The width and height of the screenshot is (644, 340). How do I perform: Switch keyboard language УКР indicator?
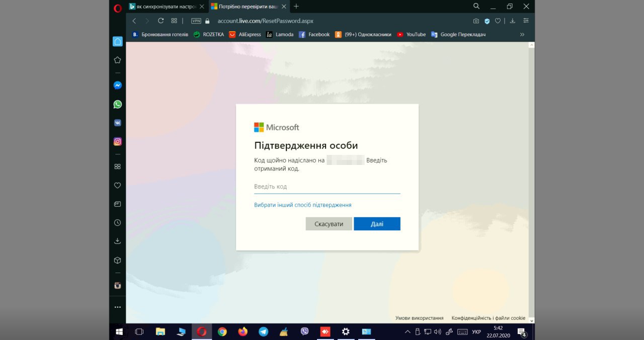(x=476, y=332)
